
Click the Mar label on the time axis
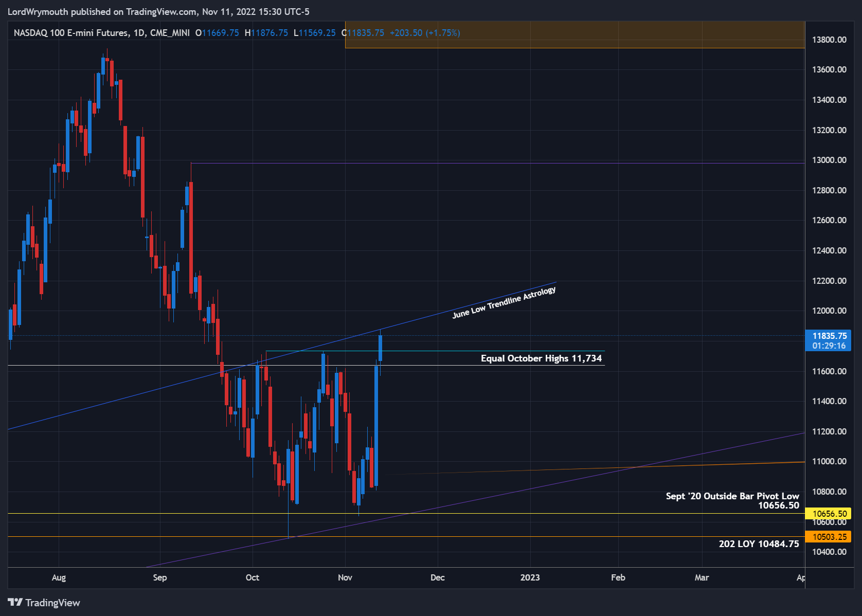click(702, 577)
